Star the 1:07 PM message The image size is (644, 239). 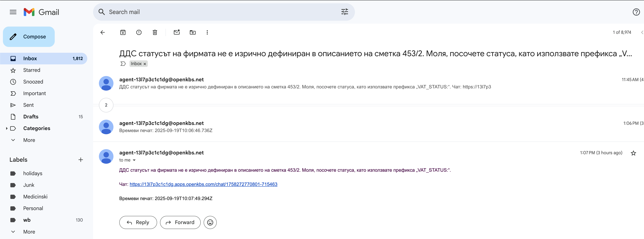(633, 153)
